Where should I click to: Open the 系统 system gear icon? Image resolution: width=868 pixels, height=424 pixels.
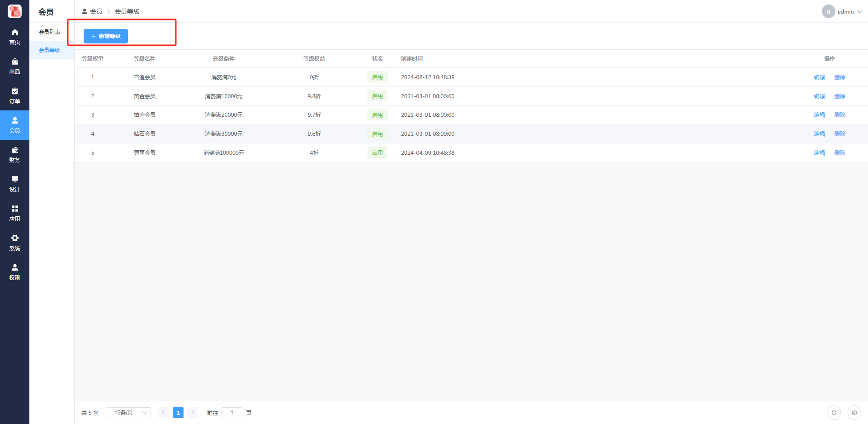[x=14, y=238]
